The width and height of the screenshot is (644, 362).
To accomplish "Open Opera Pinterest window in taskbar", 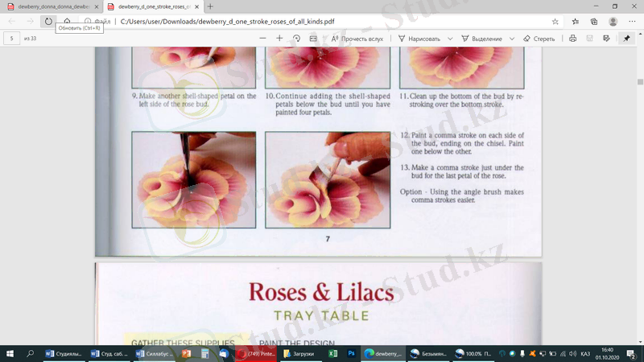I will tap(256, 353).
